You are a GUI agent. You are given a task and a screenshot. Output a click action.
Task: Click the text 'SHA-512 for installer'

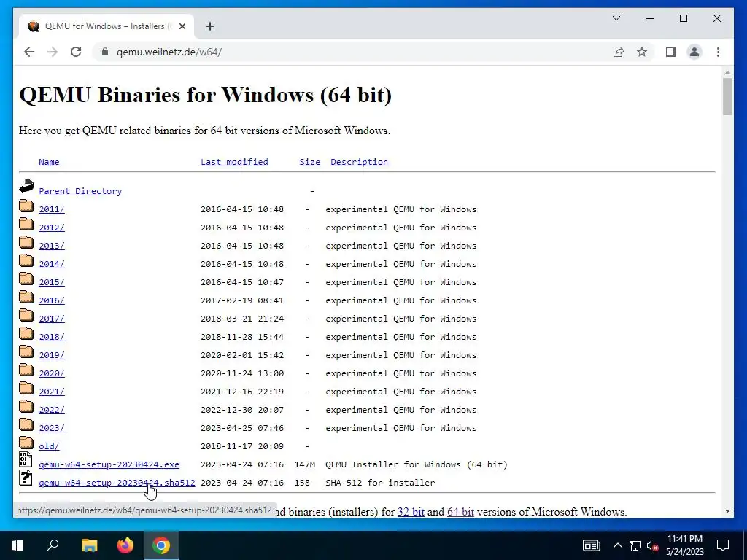point(380,483)
